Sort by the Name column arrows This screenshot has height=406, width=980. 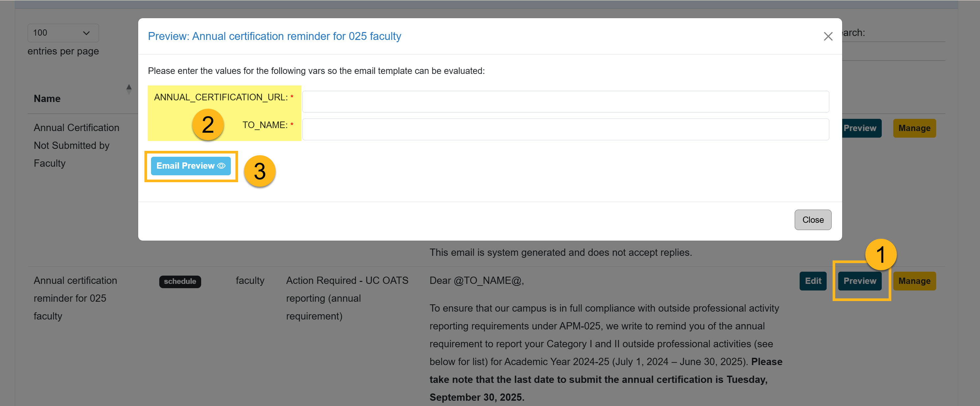[x=129, y=89]
